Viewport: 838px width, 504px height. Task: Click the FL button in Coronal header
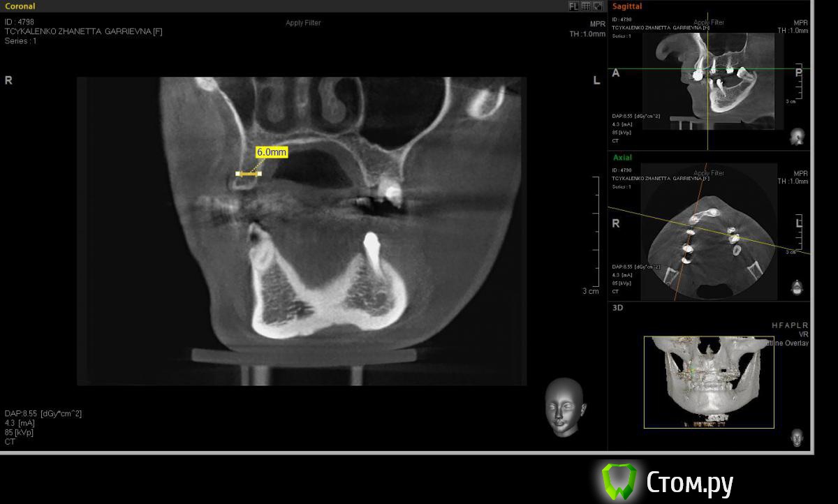point(573,6)
